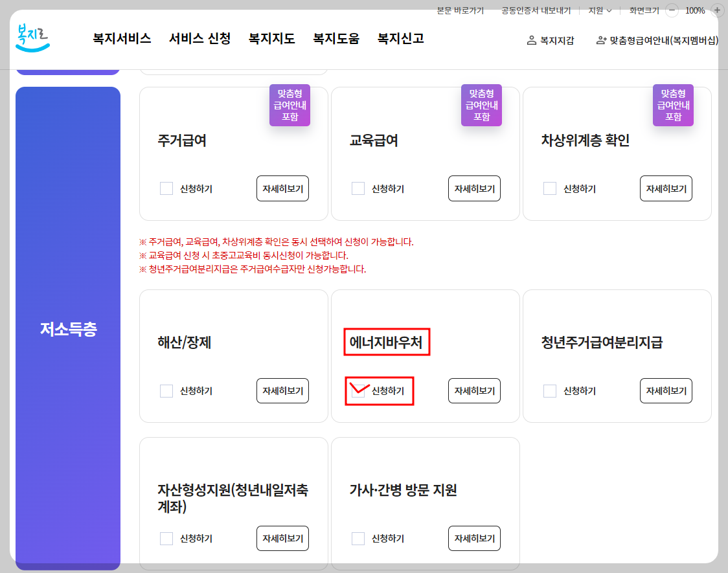Check the 에너지바우처 신청하기 checkbox

[358, 390]
